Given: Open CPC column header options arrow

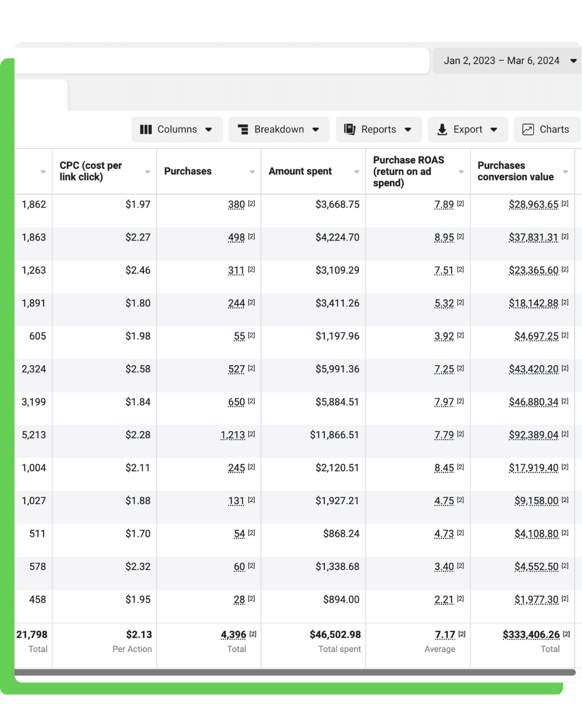Looking at the screenshot, I should 148,171.
